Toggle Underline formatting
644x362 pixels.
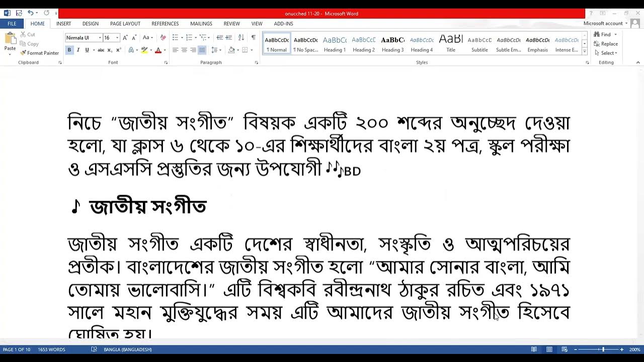point(87,50)
